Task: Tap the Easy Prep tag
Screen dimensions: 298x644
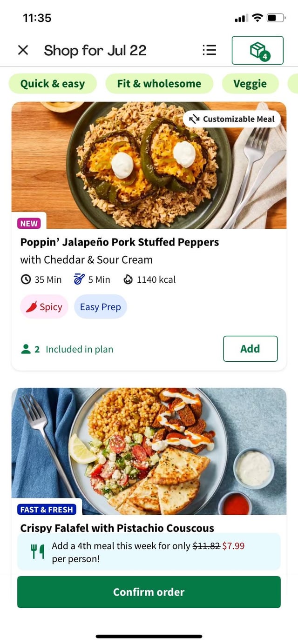Action: (101, 307)
